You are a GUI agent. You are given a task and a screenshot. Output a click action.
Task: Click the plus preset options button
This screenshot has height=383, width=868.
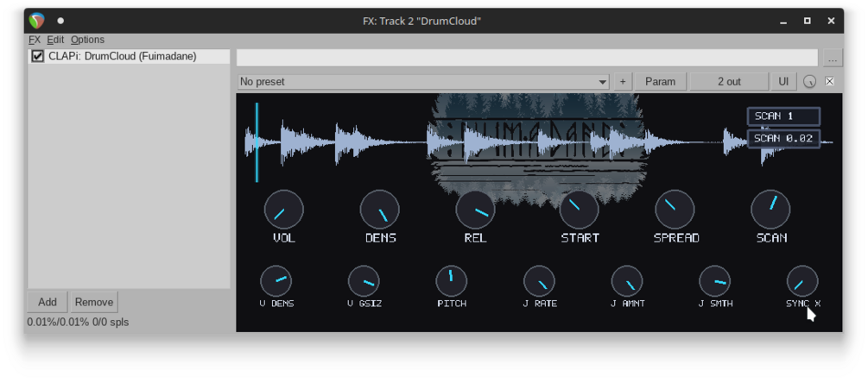[x=622, y=81]
